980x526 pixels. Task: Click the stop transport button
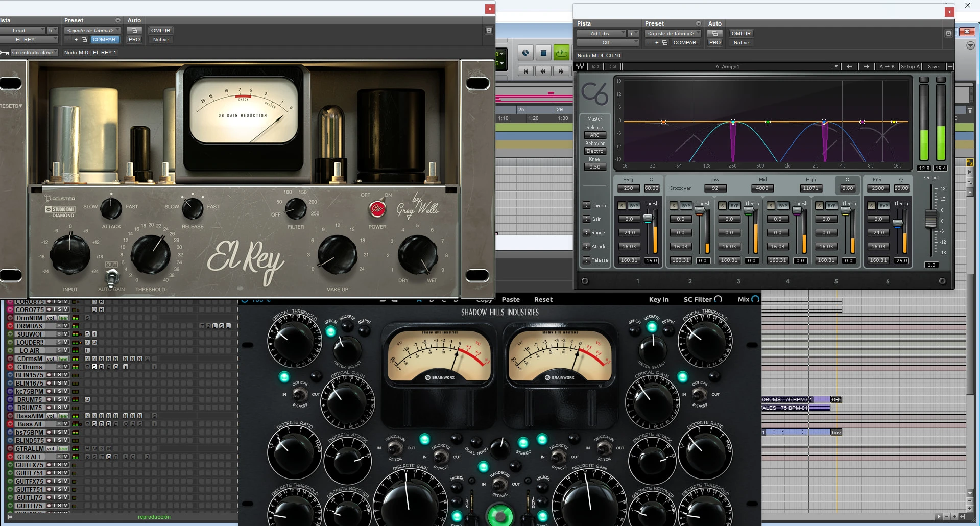pos(543,53)
